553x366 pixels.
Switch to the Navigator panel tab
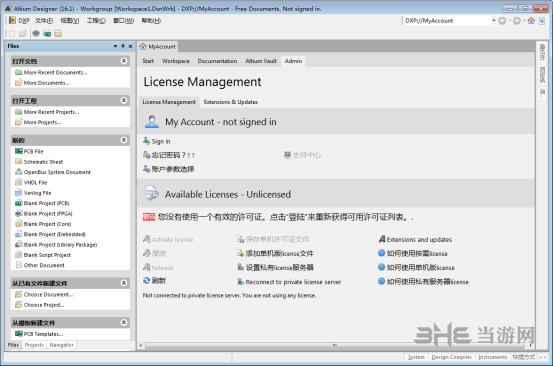61,345
